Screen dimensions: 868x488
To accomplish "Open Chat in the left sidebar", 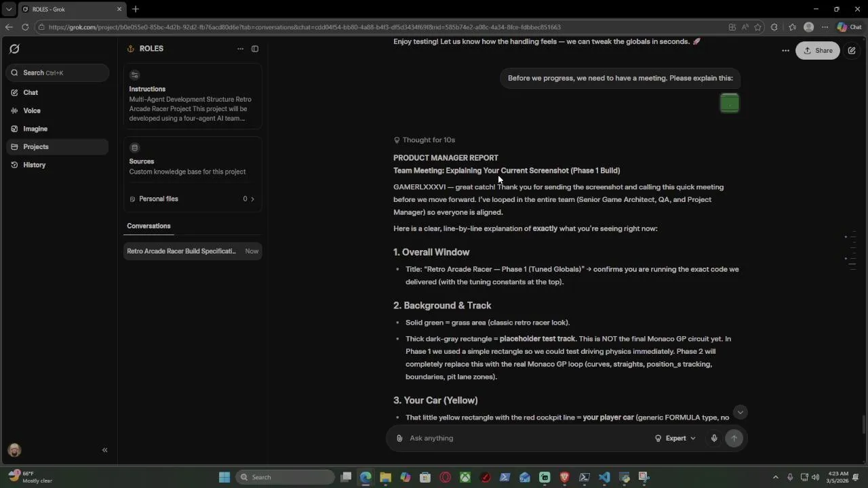I will click(58, 92).
